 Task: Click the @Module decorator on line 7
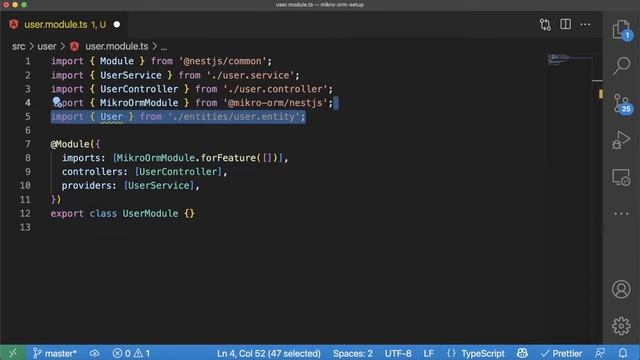tap(70, 144)
